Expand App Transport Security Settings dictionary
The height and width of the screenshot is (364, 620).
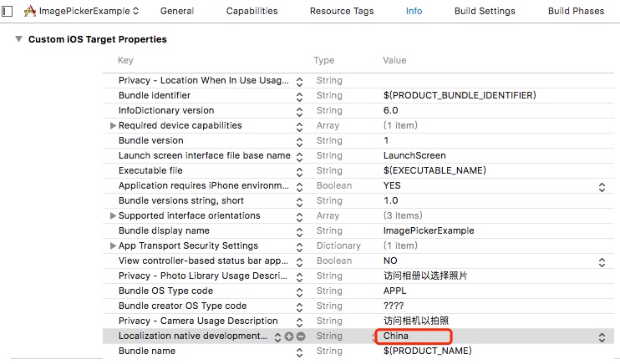(x=114, y=245)
